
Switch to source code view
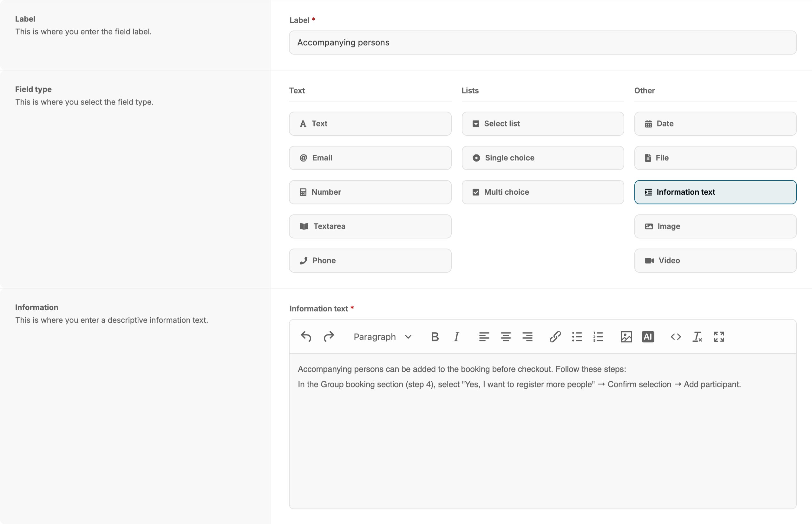(676, 337)
